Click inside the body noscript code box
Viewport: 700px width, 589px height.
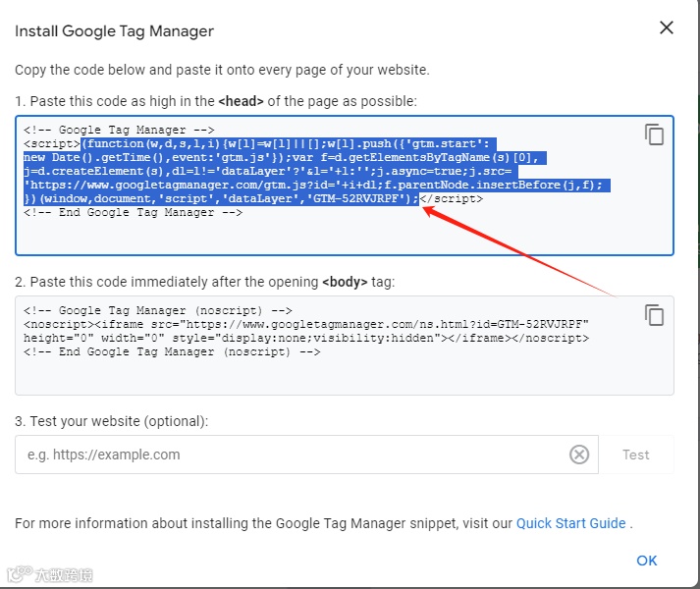click(x=345, y=346)
